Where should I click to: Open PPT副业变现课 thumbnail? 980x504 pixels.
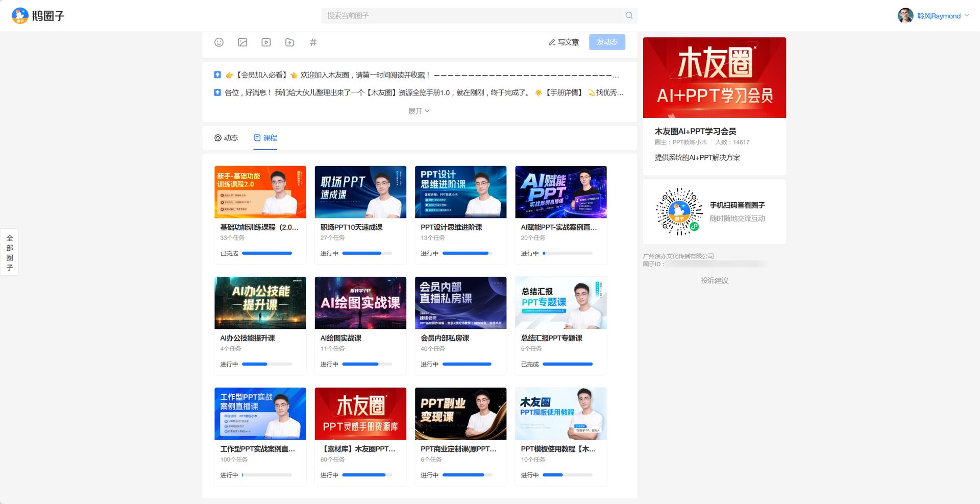[461, 414]
